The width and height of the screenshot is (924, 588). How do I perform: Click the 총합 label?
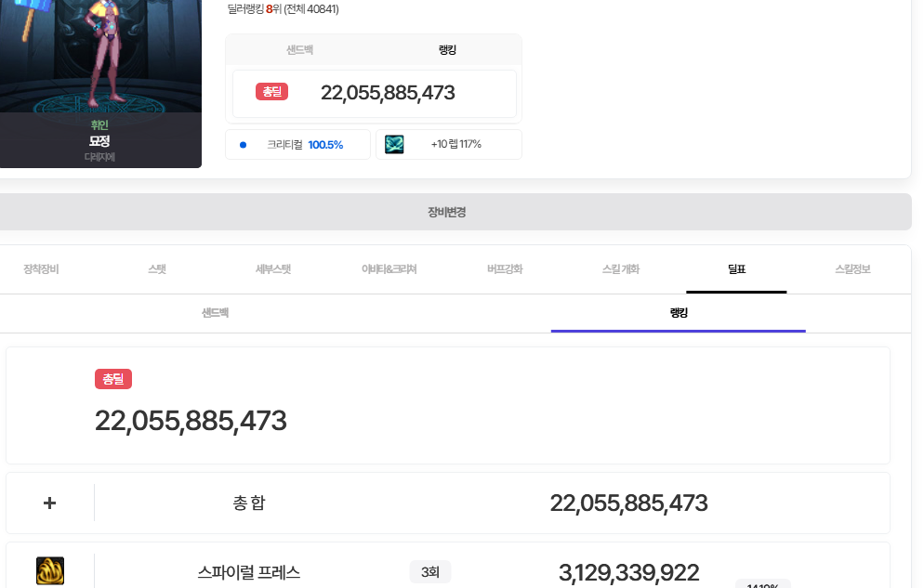[249, 503]
